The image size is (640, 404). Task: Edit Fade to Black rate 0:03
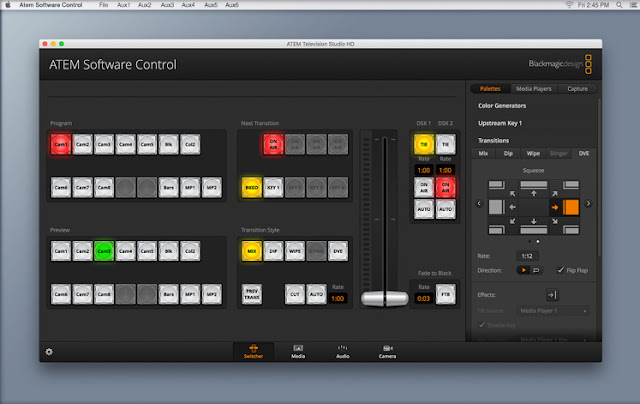[423, 298]
